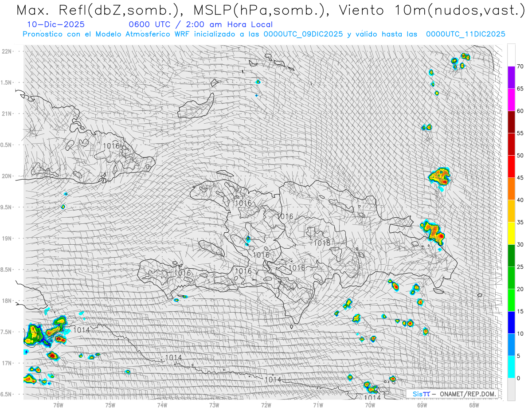Click the storm cell over eastern tip of Hispaniola

point(433,232)
